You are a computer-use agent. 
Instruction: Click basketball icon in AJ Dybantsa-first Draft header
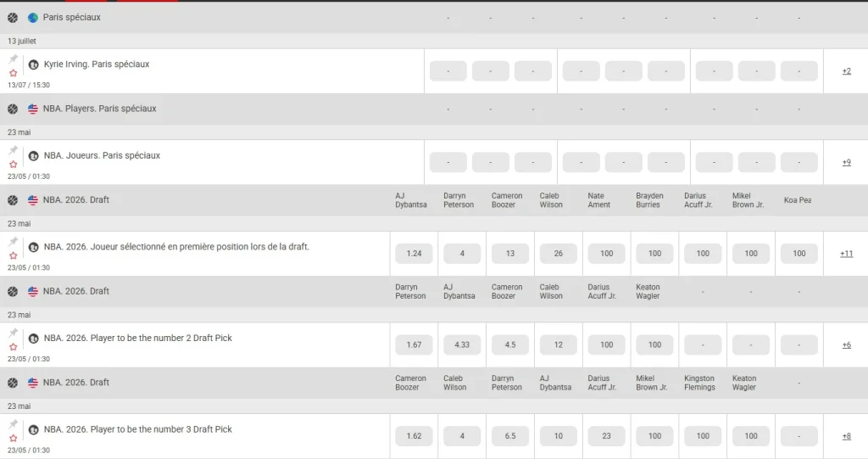(13, 200)
